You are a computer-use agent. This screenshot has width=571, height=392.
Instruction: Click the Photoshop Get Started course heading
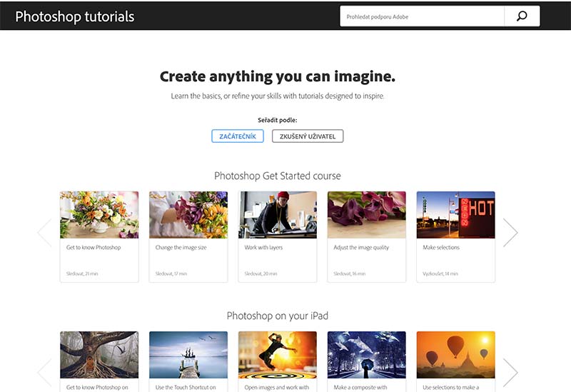(x=278, y=176)
